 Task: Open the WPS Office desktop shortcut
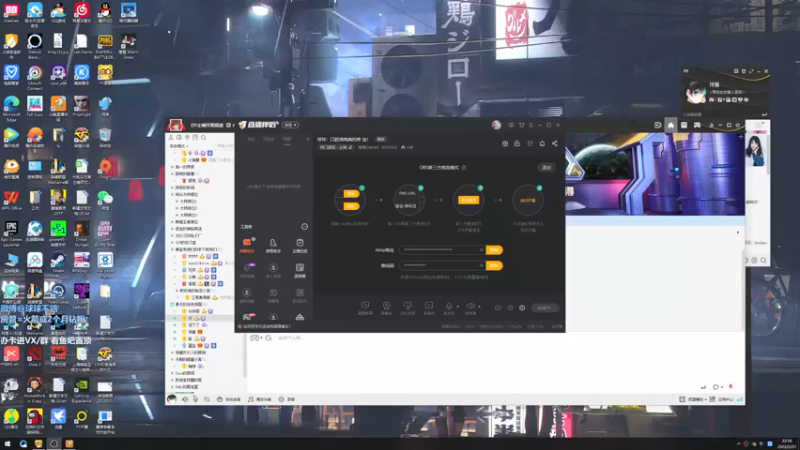coord(11,200)
